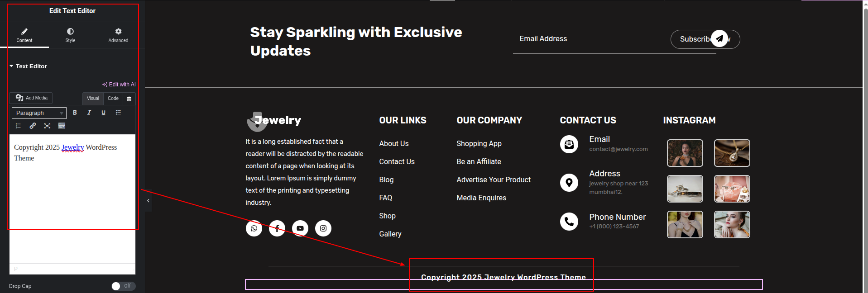Enter distraction-free fullscreen editor mode
The width and height of the screenshot is (868, 293).
click(47, 126)
